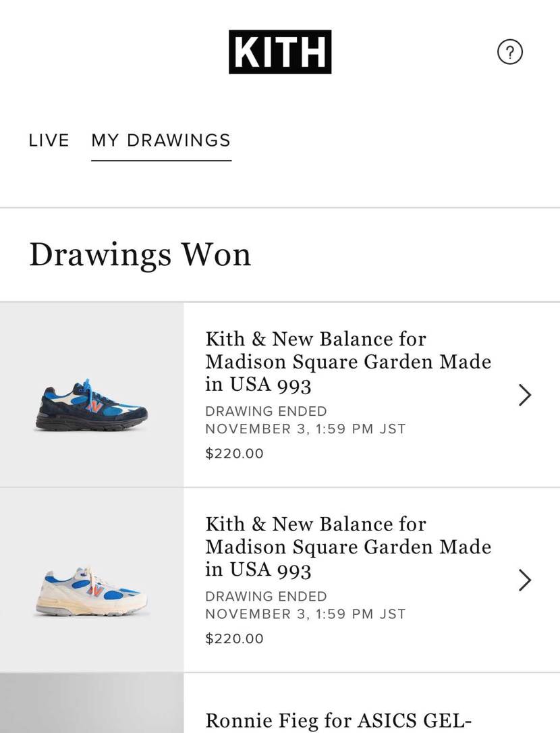
Task: Select the MY DRAWINGS tab
Action: coord(161,140)
